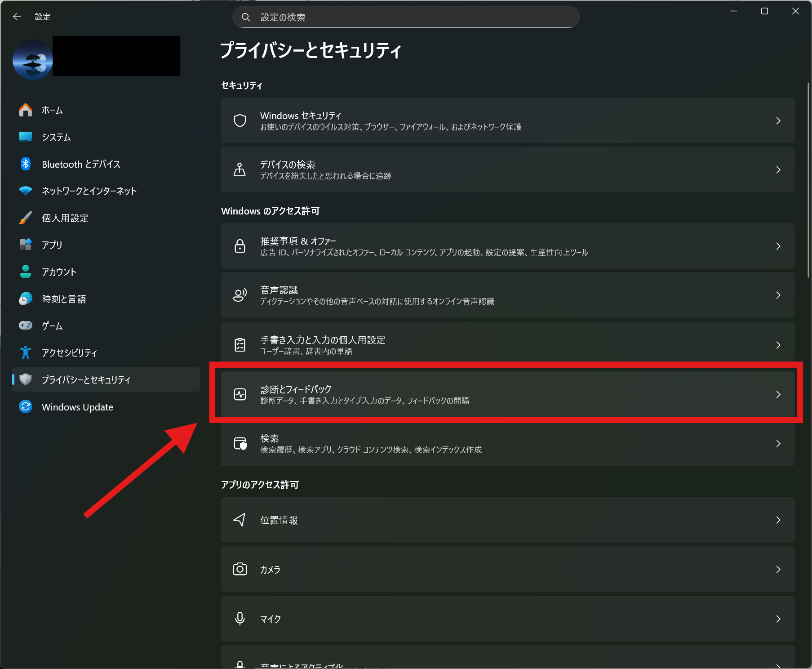The width and height of the screenshot is (812, 669).
Task: Click the clipboard icon in the 手書き入力 row
Action: (x=240, y=345)
